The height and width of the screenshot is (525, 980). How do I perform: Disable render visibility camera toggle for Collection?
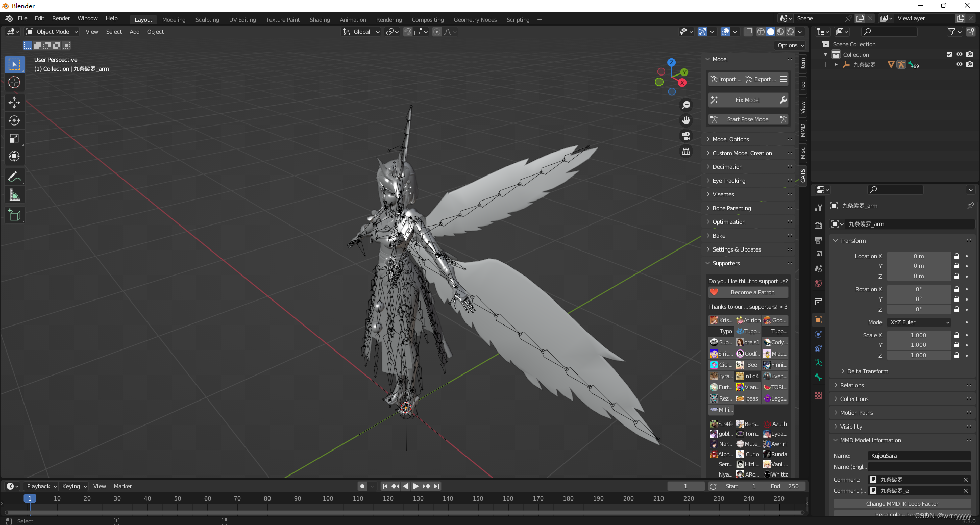point(970,54)
